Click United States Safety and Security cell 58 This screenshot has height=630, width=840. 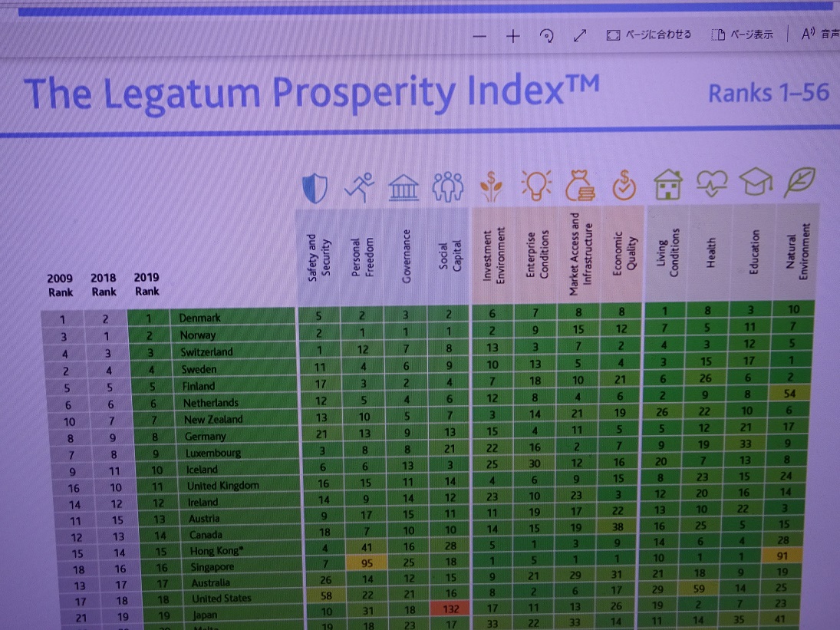coord(326,595)
